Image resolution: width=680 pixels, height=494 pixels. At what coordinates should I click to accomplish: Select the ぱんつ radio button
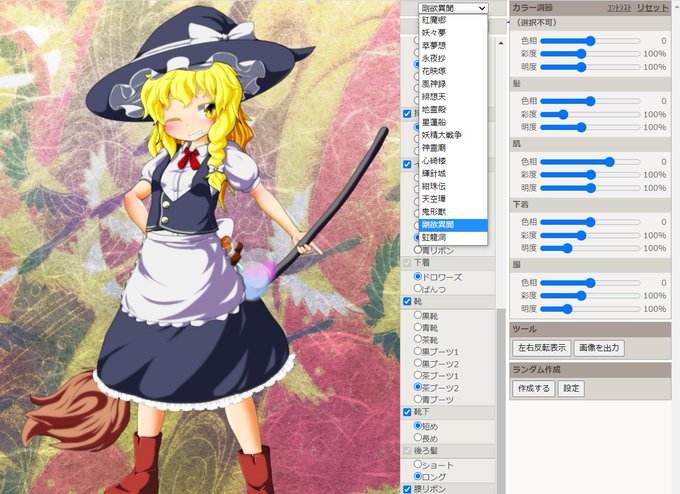pyautogui.click(x=418, y=288)
